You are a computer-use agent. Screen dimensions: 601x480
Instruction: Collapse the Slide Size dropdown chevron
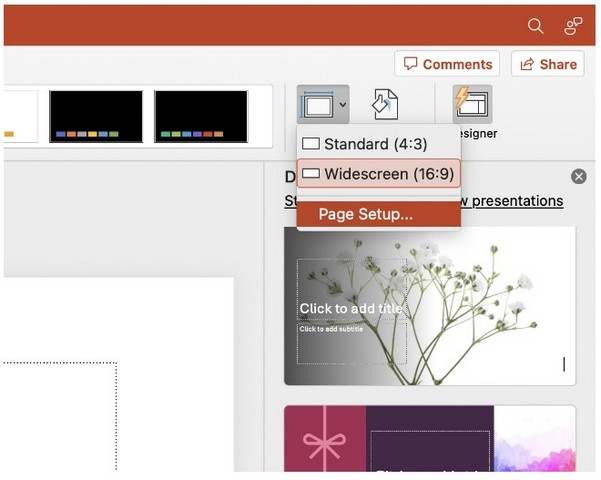tap(342, 103)
